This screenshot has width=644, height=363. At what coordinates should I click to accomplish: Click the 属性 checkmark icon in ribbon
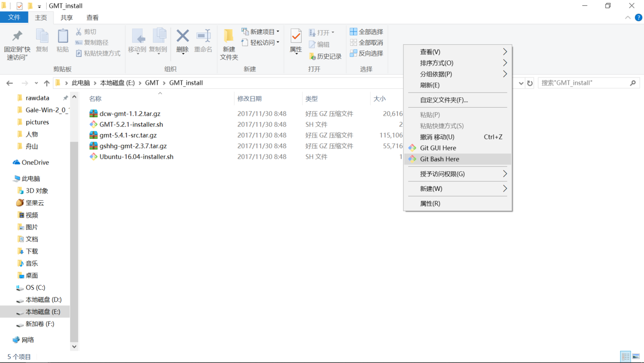click(x=296, y=36)
